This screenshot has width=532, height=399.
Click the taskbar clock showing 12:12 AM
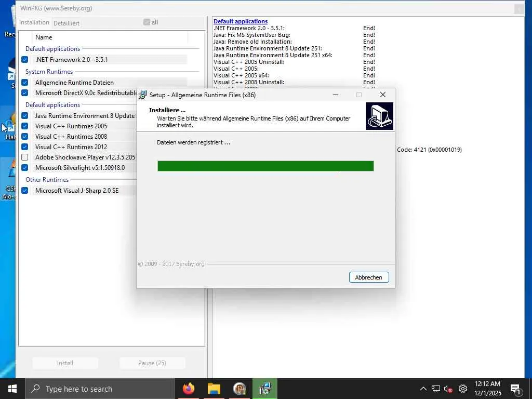pyautogui.click(x=487, y=389)
